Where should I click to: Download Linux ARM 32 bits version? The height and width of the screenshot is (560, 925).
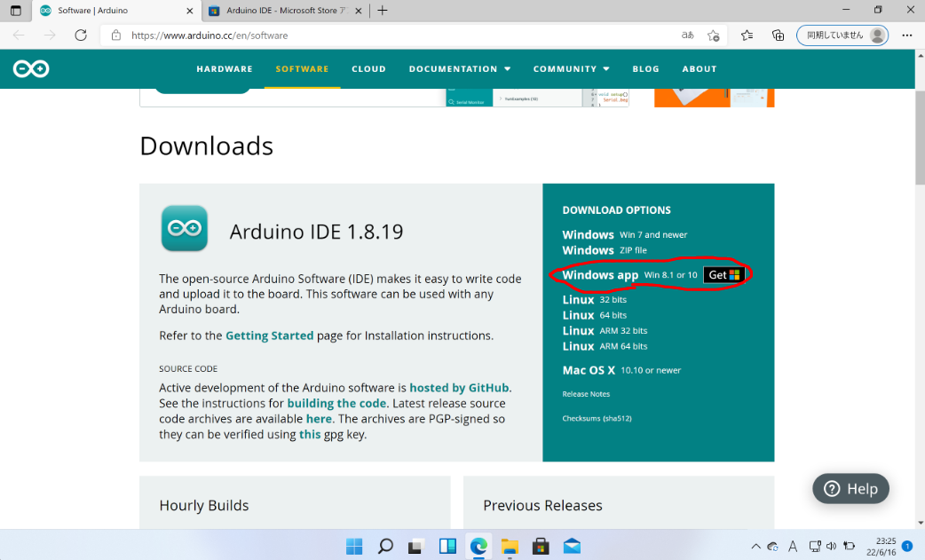click(x=605, y=331)
